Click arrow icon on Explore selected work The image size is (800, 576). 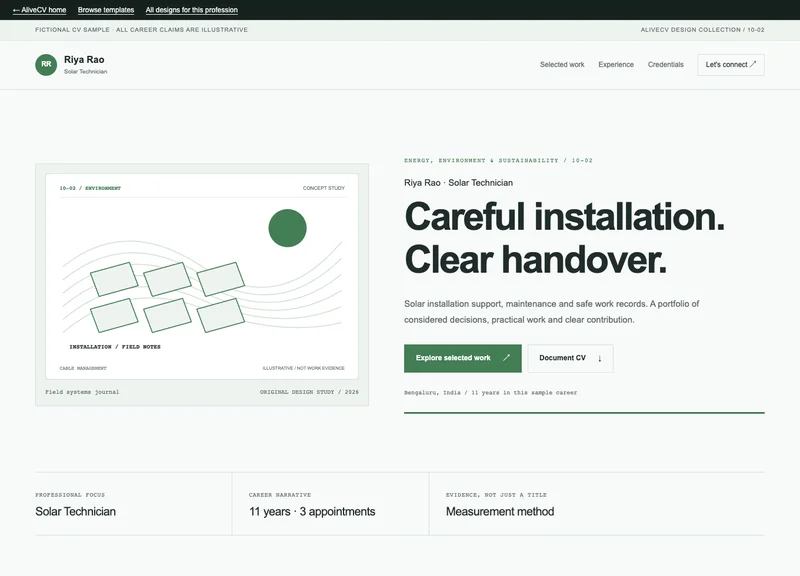click(x=506, y=358)
